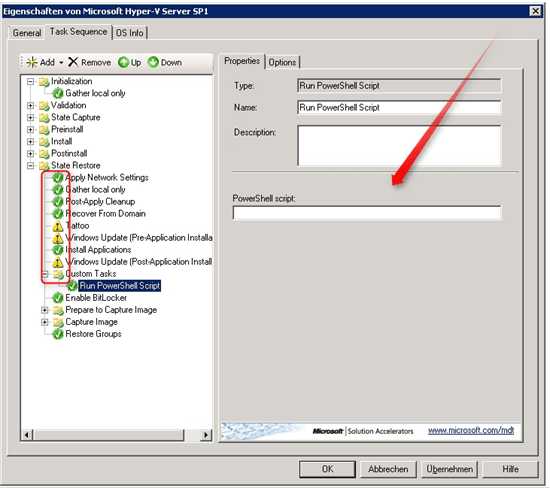Expand the Install group
This screenshot has width=550, height=488.
31,142
